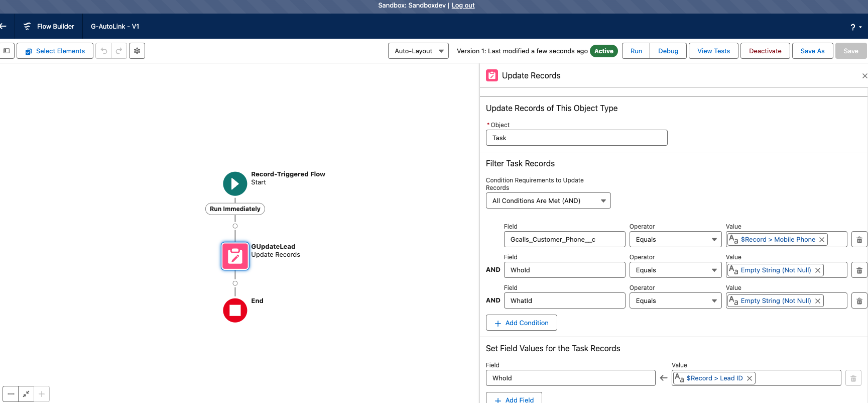Click the Debug button
868x403 pixels.
point(668,51)
